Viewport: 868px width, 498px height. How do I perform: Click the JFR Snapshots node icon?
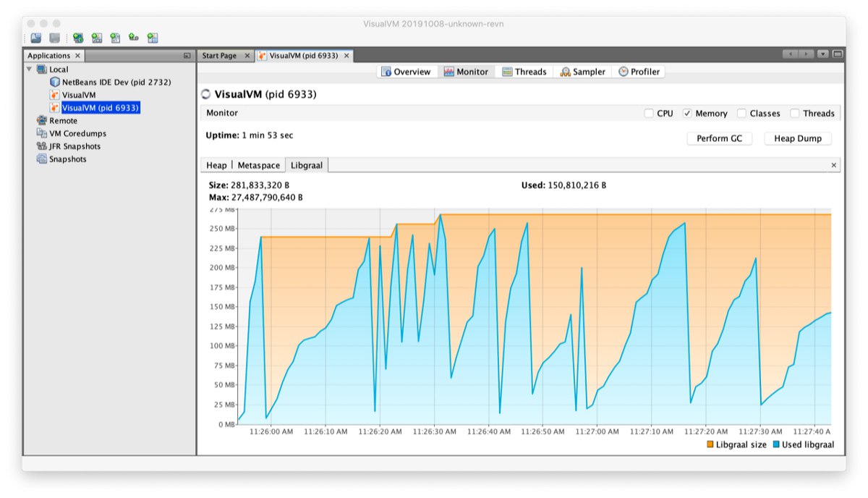click(42, 146)
